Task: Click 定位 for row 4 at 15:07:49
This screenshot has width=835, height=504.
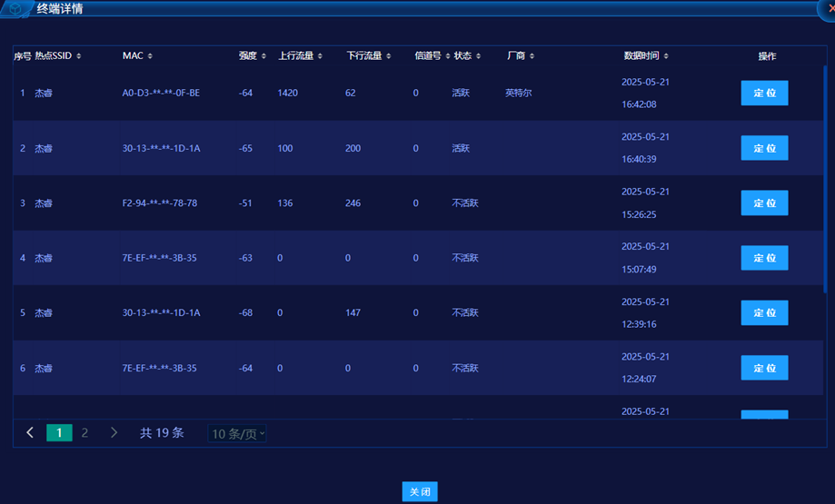Action: click(764, 258)
